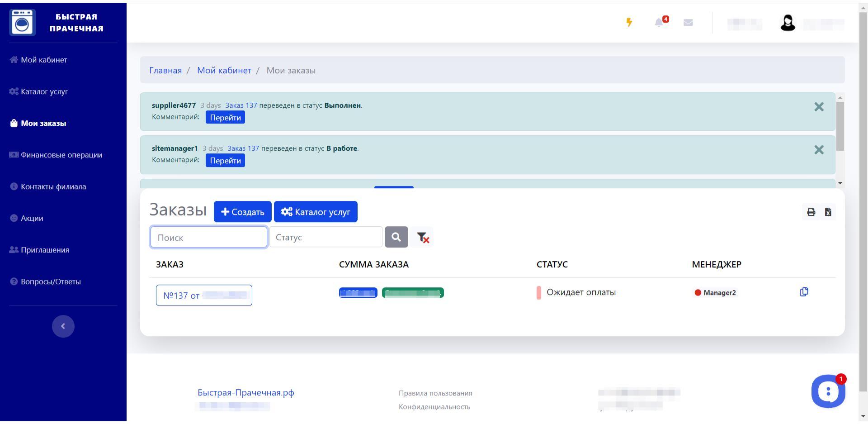This screenshot has width=868, height=424.
Task: Open the Статус filter dropdown
Action: (x=325, y=238)
